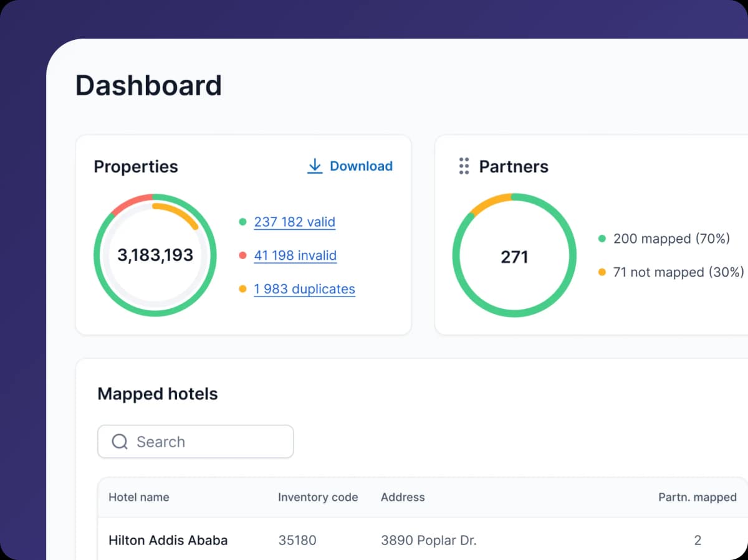Image resolution: width=748 pixels, height=560 pixels.
Task: Click the 271 total in the Partners chart
Action: pos(514,257)
